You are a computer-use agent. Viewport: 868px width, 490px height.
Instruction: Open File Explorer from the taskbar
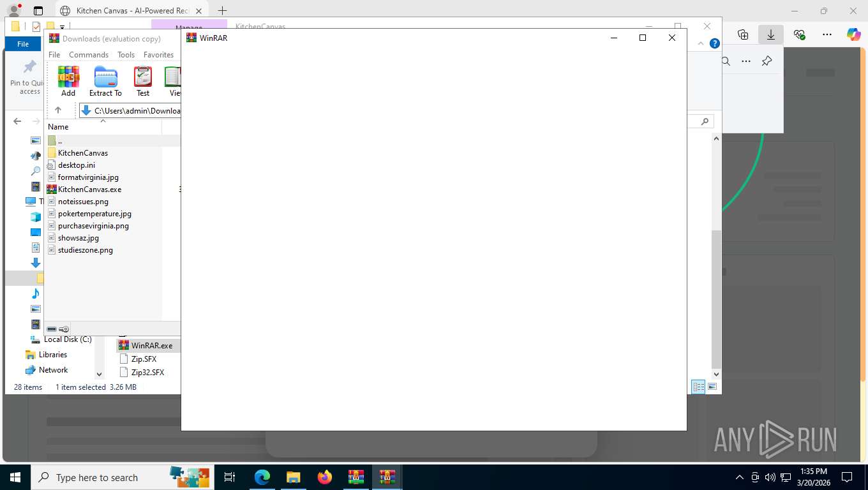[x=293, y=477]
